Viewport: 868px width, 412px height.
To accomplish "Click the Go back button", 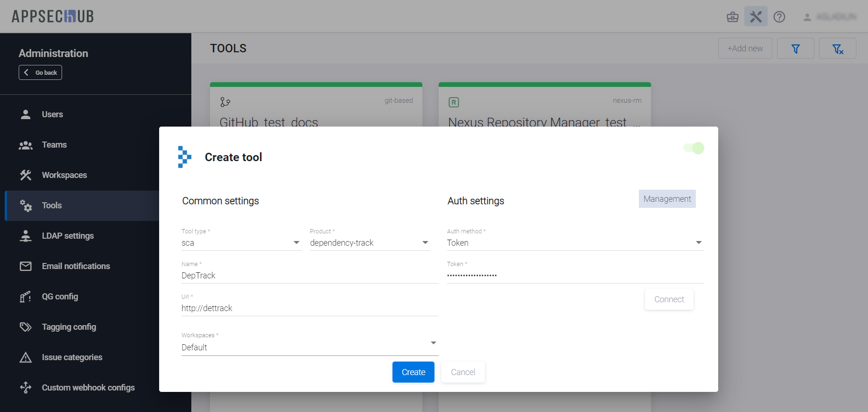I will click(41, 72).
